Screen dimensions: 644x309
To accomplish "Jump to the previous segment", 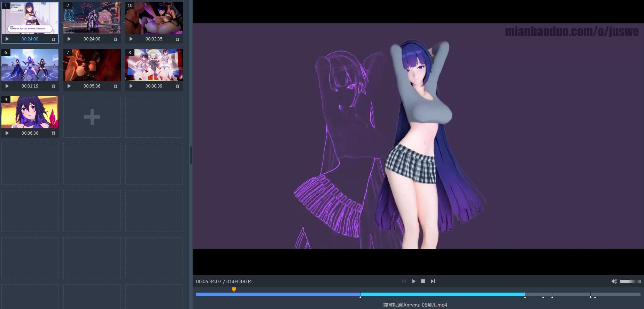I will [x=404, y=281].
